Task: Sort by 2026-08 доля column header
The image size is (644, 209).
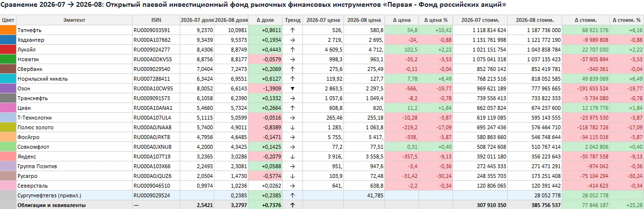Action: coord(231,20)
